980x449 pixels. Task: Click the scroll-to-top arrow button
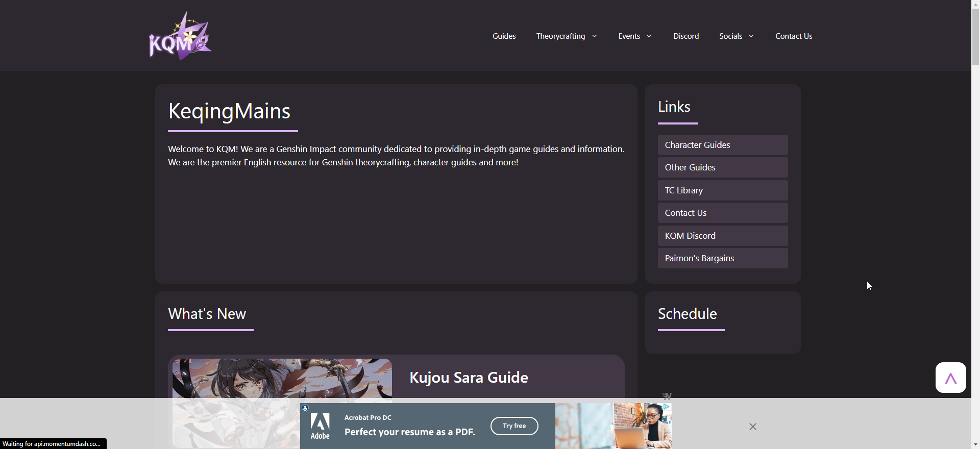pyautogui.click(x=950, y=378)
